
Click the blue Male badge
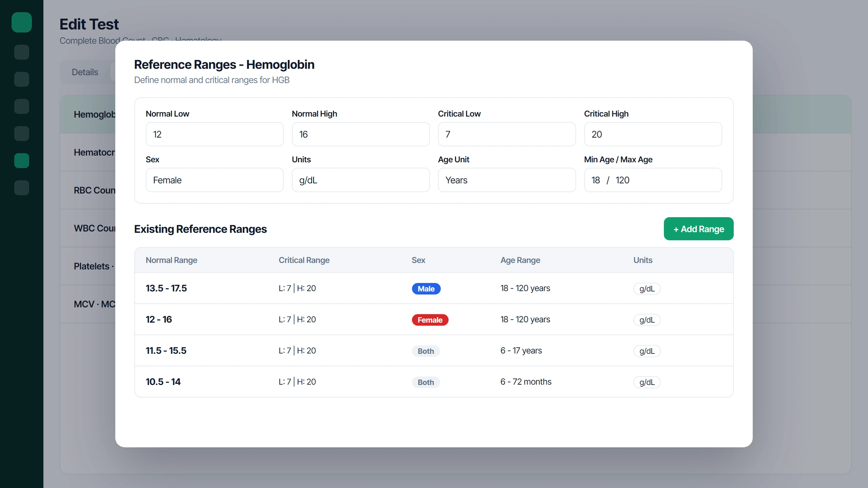pos(426,289)
